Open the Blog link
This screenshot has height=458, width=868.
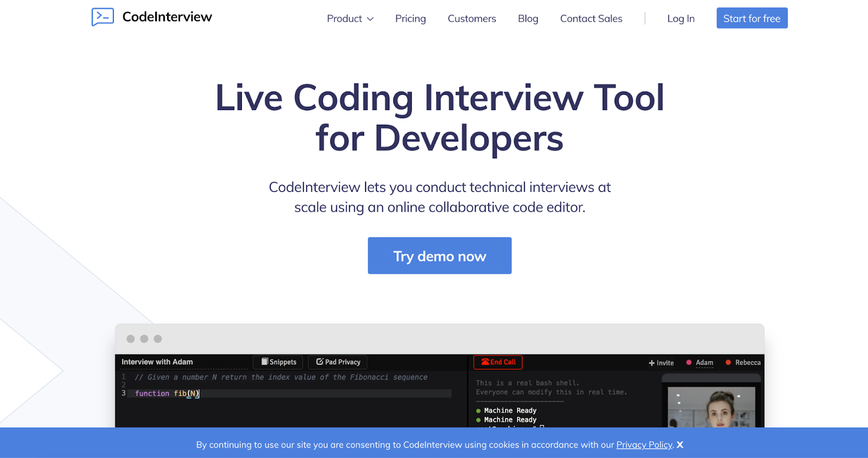pos(528,18)
